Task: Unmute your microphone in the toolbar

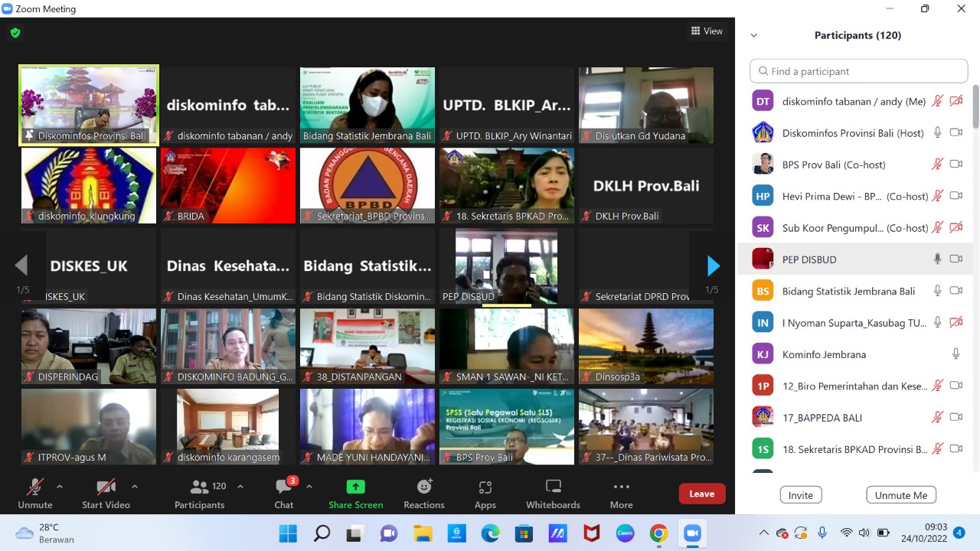Action: (35, 494)
